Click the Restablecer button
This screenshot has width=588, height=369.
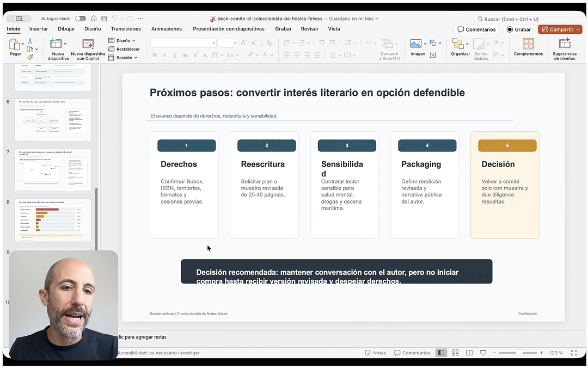coord(124,49)
